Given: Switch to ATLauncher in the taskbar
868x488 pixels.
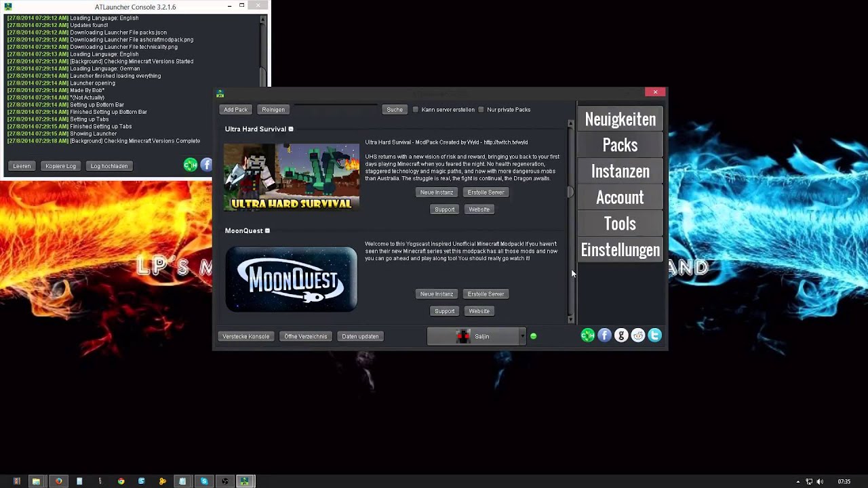Looking at the screenshot, I should (x=244, y=481).
